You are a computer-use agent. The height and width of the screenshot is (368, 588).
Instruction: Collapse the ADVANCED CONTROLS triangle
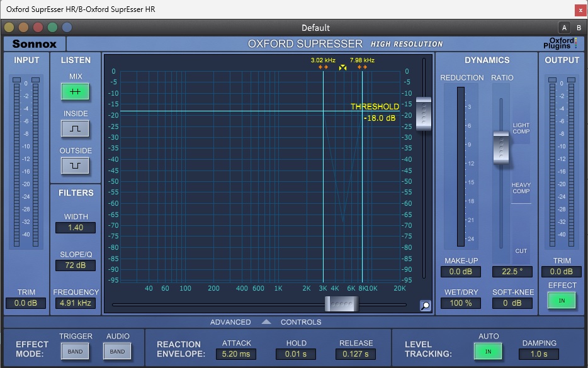(x=266, y=322)
